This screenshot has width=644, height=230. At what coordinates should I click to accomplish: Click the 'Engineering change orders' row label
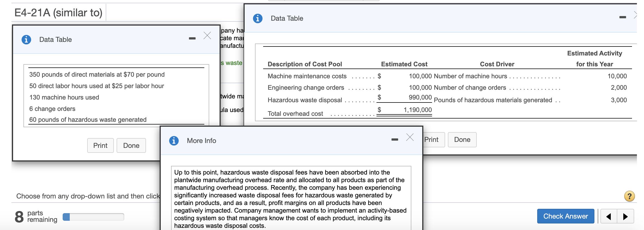[306, 88]
